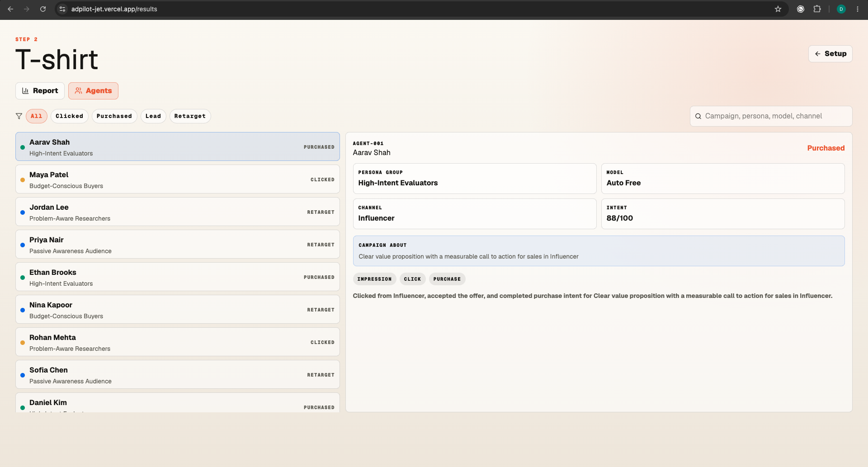
Task: Click the T-shirt page heading
Action: pos(57,60)
